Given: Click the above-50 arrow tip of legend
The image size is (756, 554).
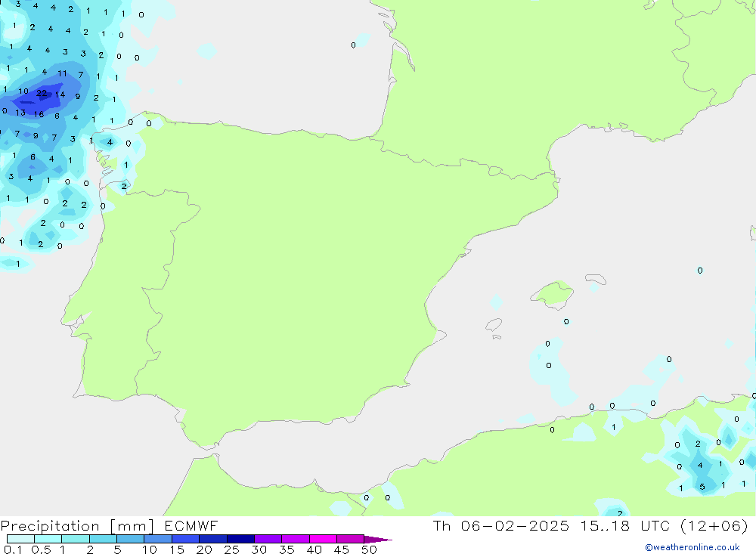Looking at the screenshot, I should (x=377, y=539).
